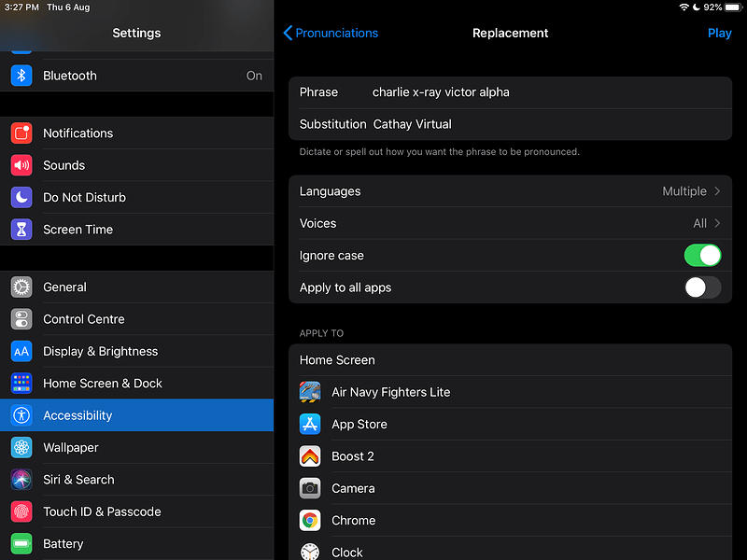
Task: Open Screen Time settings
Action: click(136, 230)
